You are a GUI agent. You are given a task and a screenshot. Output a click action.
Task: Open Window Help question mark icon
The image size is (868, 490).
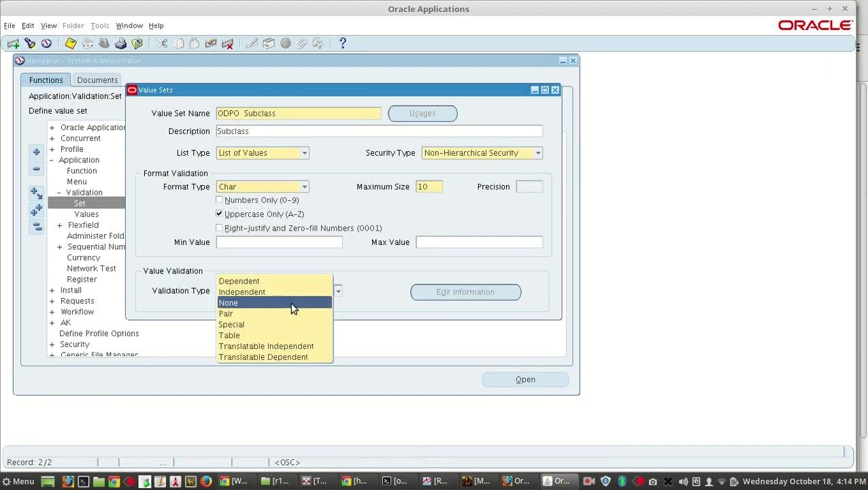click(x=343, y=44)
